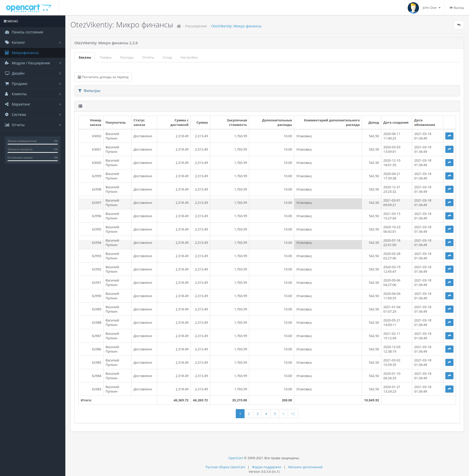Go to pagination page 3
This screenshot has width=469, height=476.
(x=257, y=414)
